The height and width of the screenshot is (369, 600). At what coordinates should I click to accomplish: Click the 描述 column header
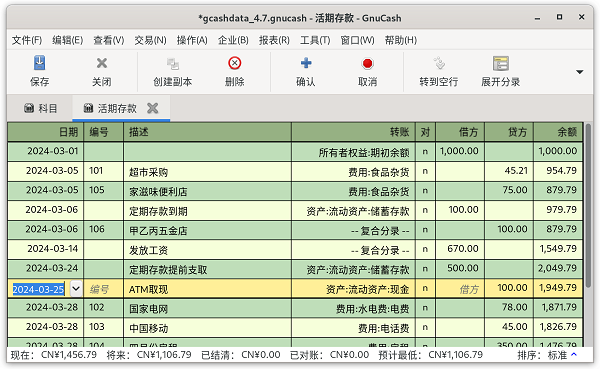coord(207,132)
